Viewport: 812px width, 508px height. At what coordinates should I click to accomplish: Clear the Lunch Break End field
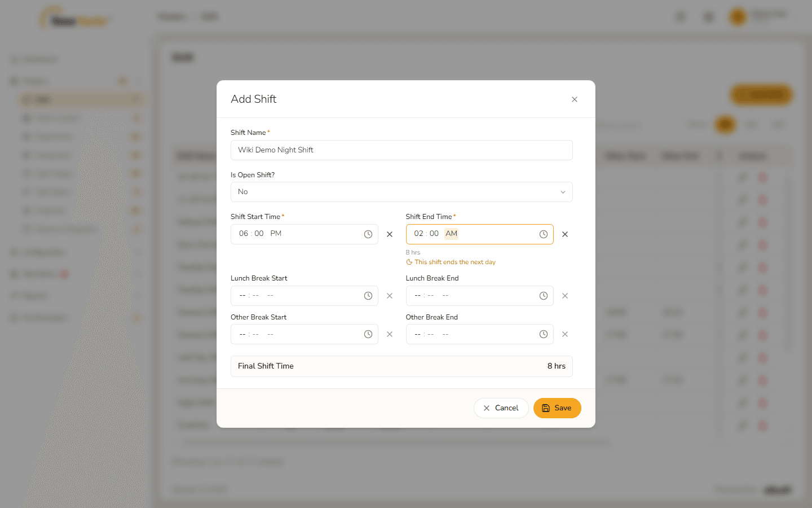565,296
